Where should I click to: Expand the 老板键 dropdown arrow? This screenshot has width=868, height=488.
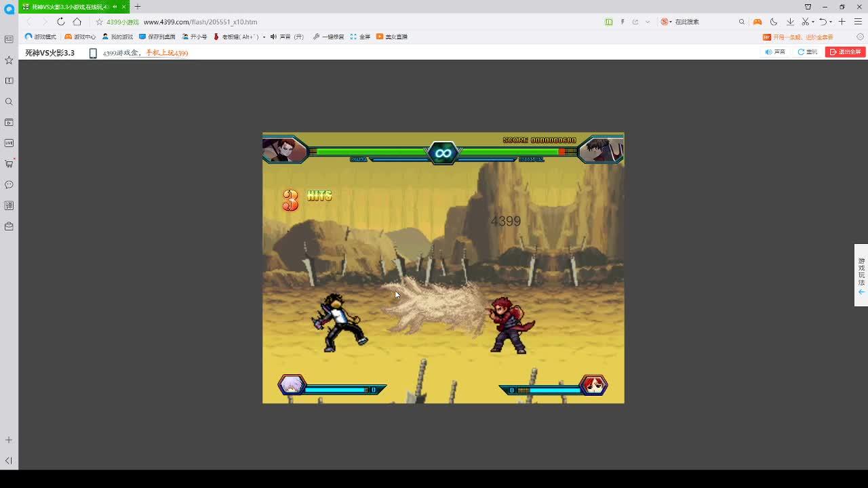(x=264, y=37)
